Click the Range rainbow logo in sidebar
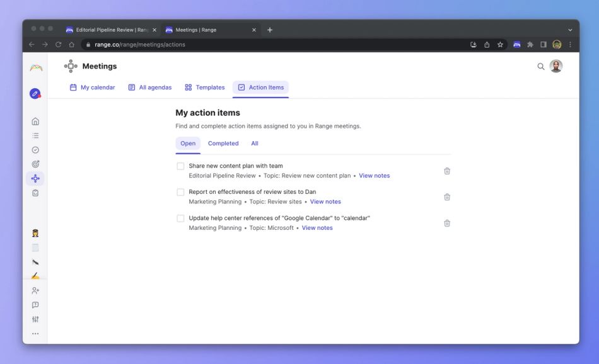The height and width of the screenshot is (364, 599). coord(36,68)
